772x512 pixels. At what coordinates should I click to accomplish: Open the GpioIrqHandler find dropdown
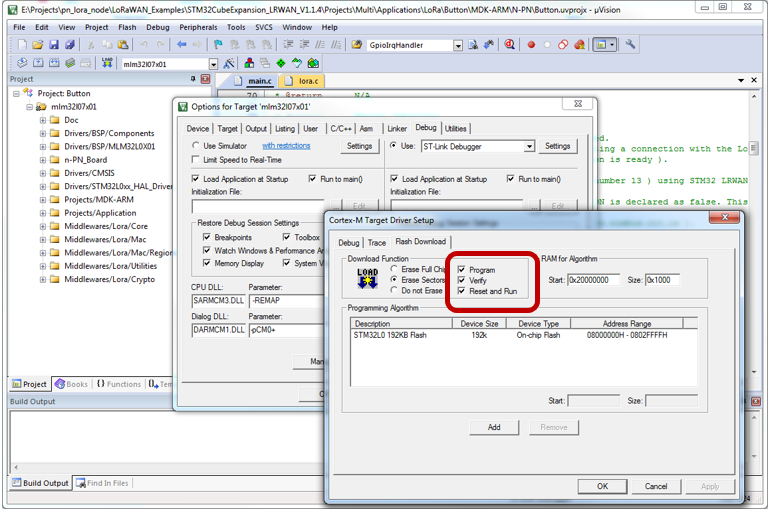pyautogui.click(x=458, y=46)
